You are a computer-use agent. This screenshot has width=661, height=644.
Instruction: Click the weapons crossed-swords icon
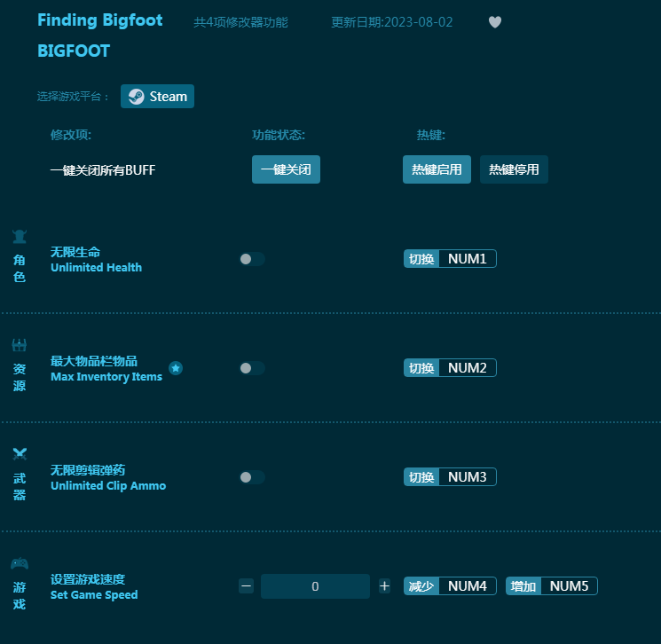tap(20, 454)
